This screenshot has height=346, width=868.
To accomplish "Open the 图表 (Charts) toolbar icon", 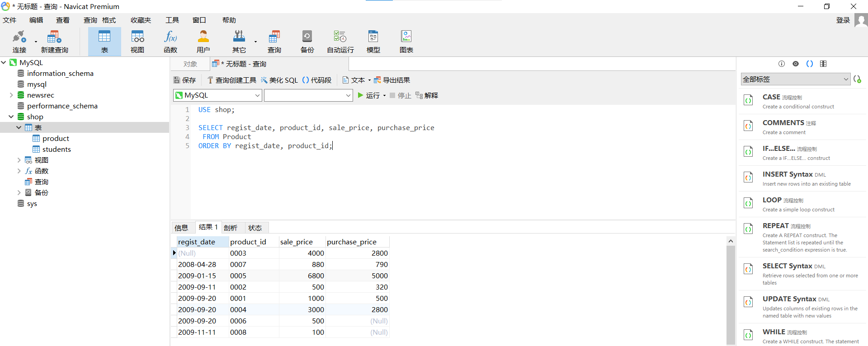I will pyautogui.click(x=406, y=41).
